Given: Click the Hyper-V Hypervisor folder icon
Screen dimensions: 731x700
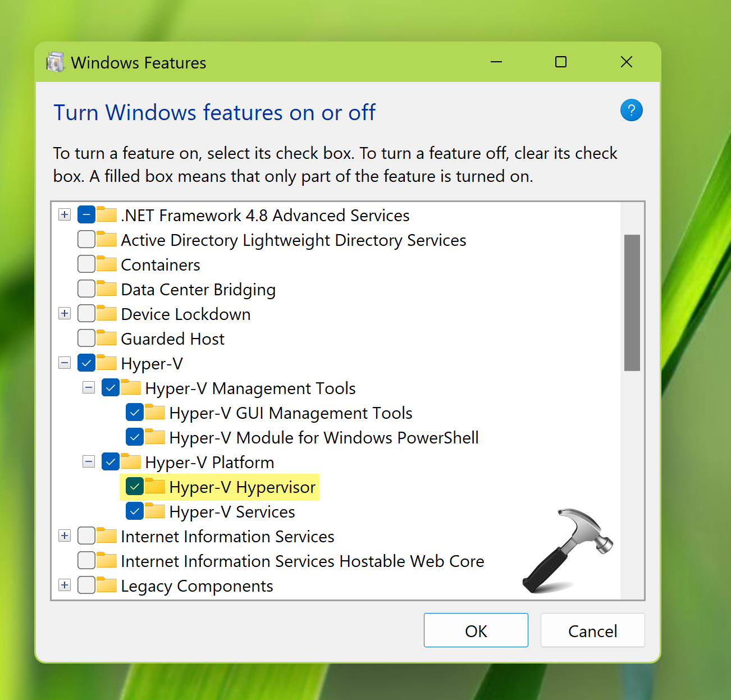Looking at the screenshot, I should tap(154, 486).
